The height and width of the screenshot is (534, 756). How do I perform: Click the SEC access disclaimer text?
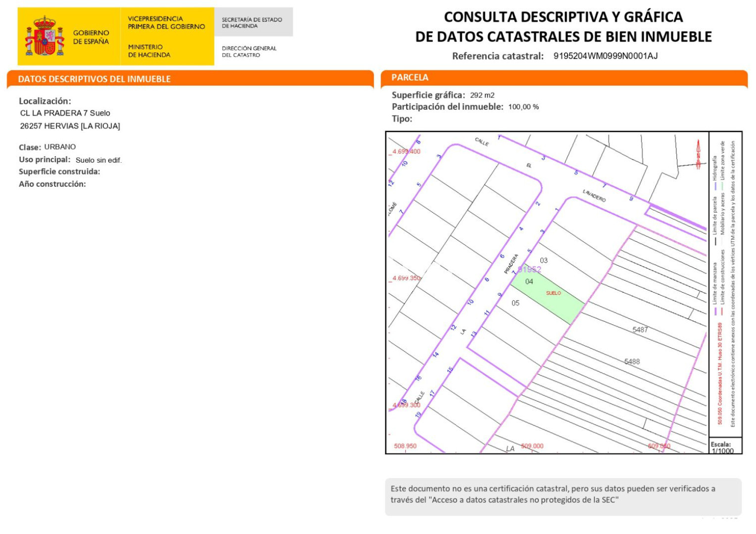pos(553,494)
